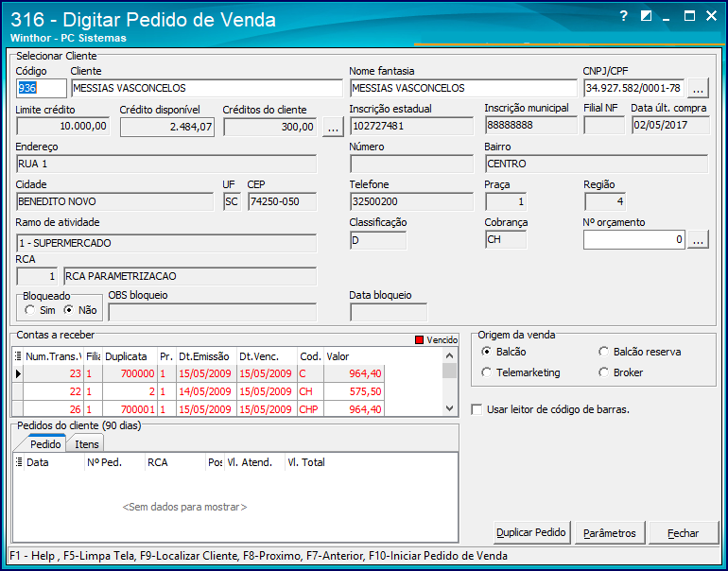
Task: Select Dt.Emissão cell 14/05/2009
Action: pyautogui.click(x=207, y=391)
